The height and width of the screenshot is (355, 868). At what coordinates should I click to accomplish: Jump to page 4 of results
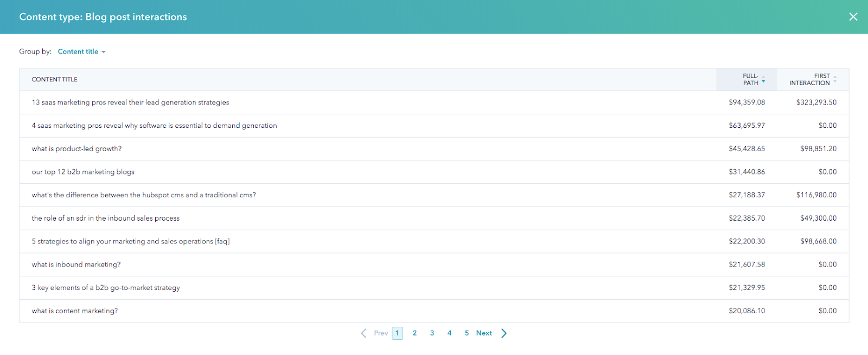[449, 333]
